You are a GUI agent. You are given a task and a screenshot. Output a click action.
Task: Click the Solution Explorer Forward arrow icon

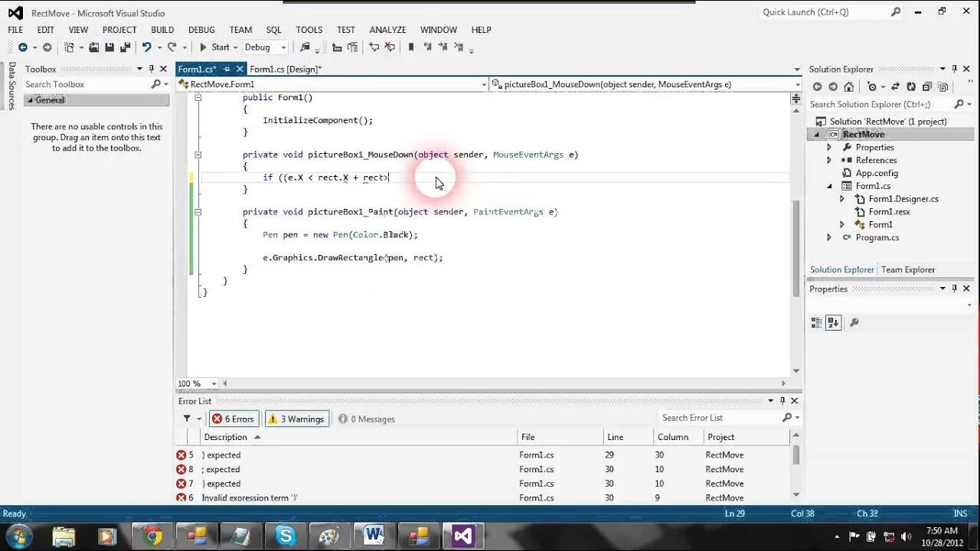click(x=832, y=86)
